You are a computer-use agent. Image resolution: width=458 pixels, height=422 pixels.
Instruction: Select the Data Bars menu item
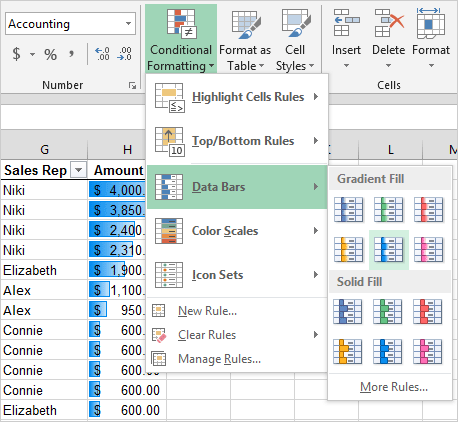[237, 187]
